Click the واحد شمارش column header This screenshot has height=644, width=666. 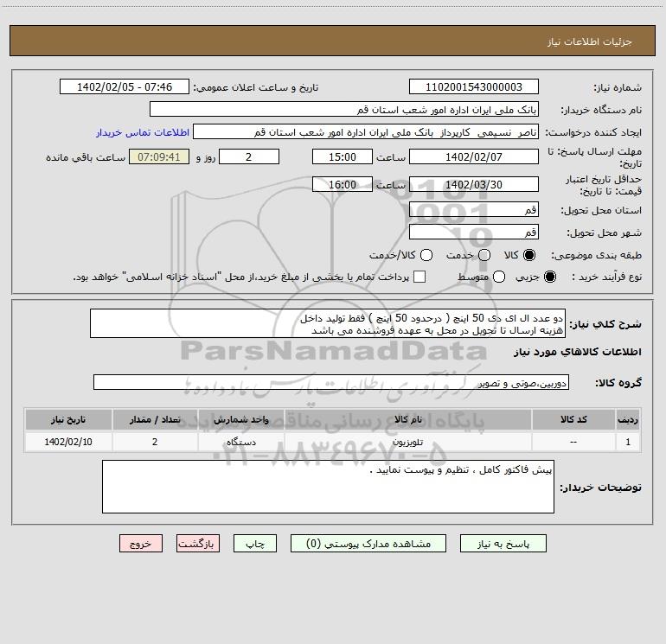coord(240,419)
